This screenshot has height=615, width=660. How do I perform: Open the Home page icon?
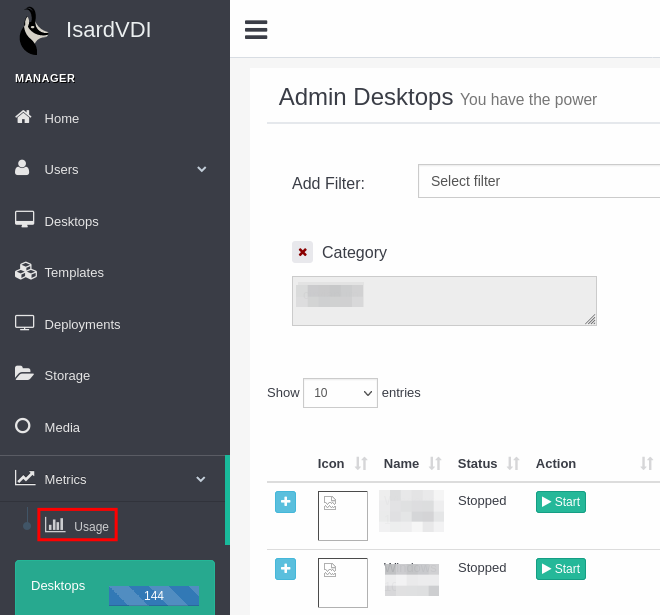point(24,117)
